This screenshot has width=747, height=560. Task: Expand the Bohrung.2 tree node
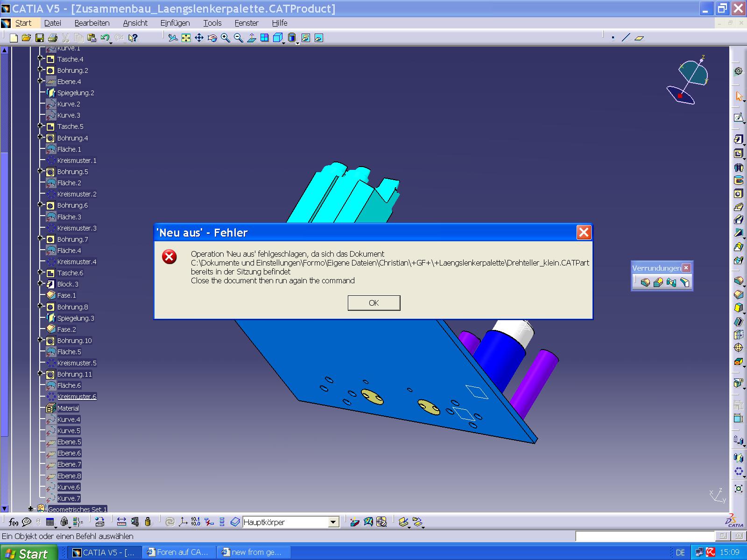[40, 70]
